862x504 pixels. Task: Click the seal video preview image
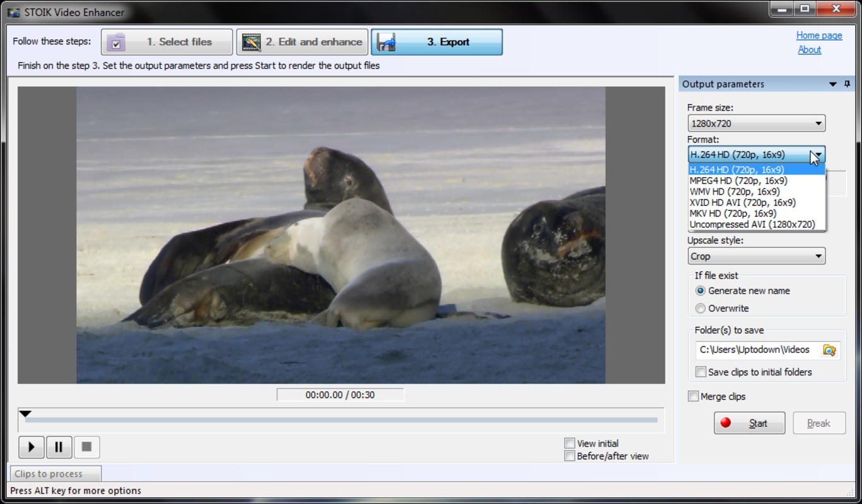click(x=341, y=235)
